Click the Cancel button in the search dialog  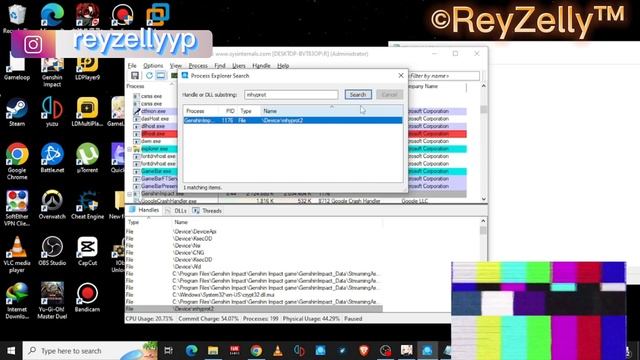389,95
